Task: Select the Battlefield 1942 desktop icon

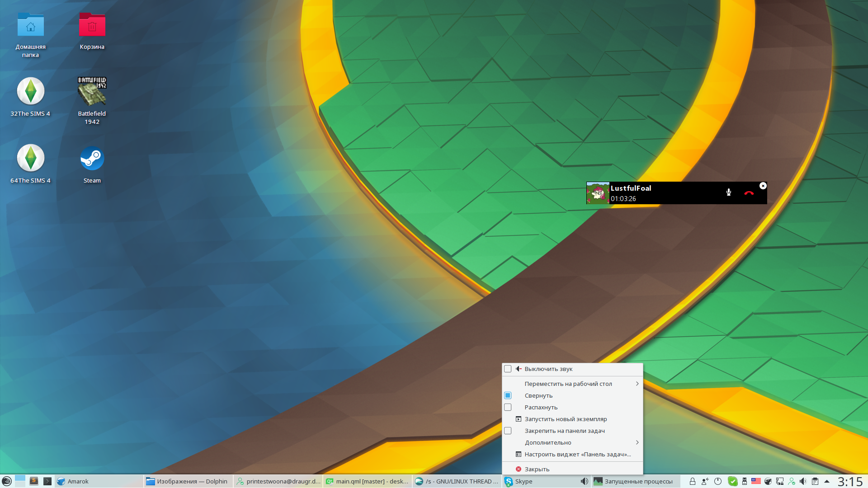Action: pyautogui.click(x=92, y=101)
